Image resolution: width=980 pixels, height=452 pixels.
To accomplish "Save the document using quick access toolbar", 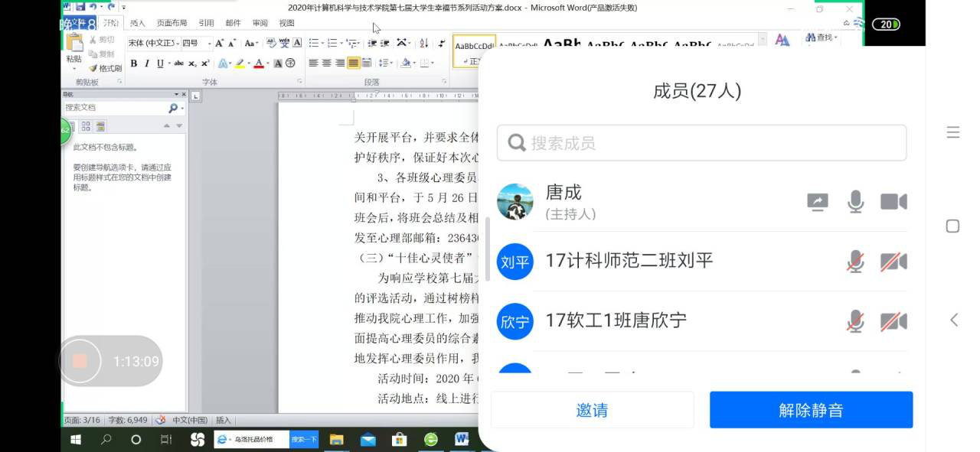I will pos(80,7).
